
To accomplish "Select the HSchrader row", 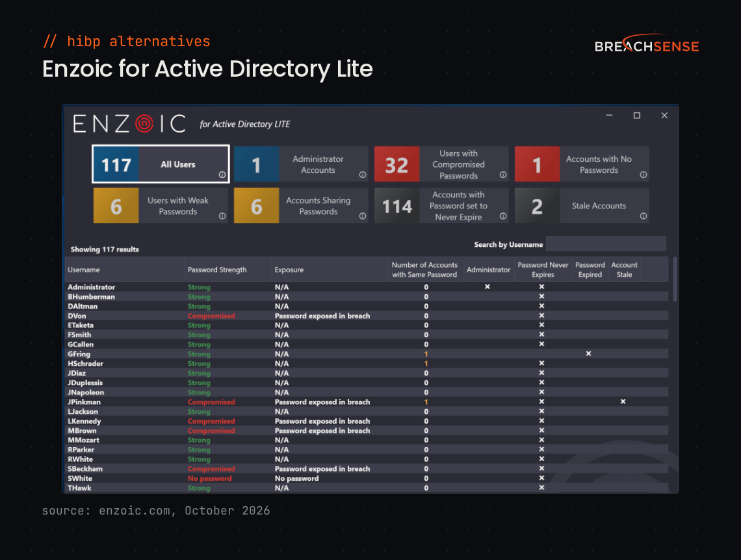I will [366, 364].
